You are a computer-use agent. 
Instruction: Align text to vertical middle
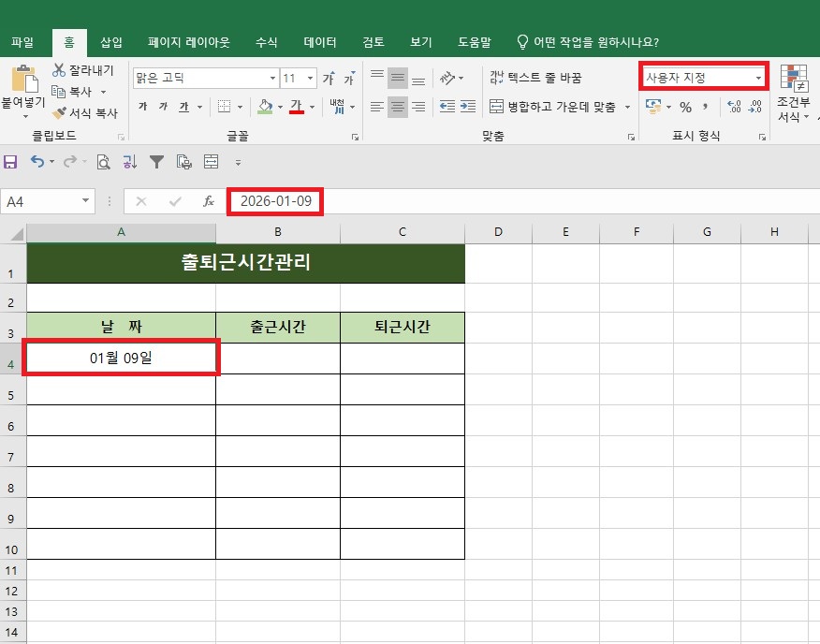point(398,79)
